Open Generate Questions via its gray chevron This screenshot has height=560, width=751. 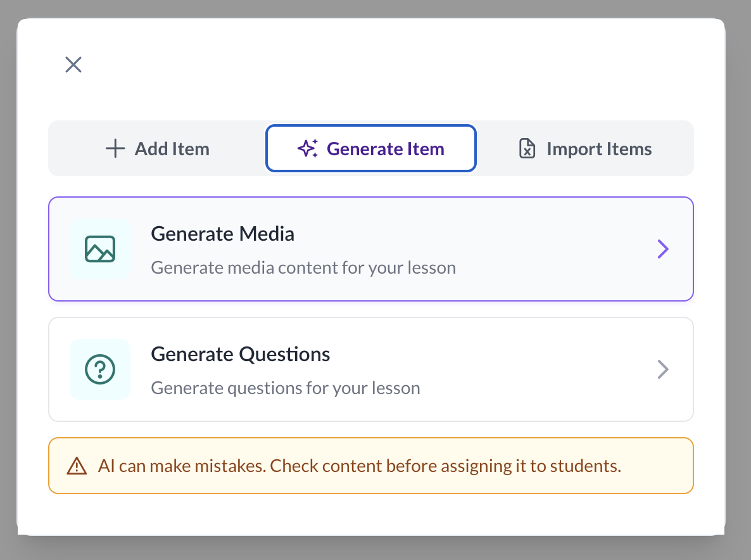[x=663, y=369]
